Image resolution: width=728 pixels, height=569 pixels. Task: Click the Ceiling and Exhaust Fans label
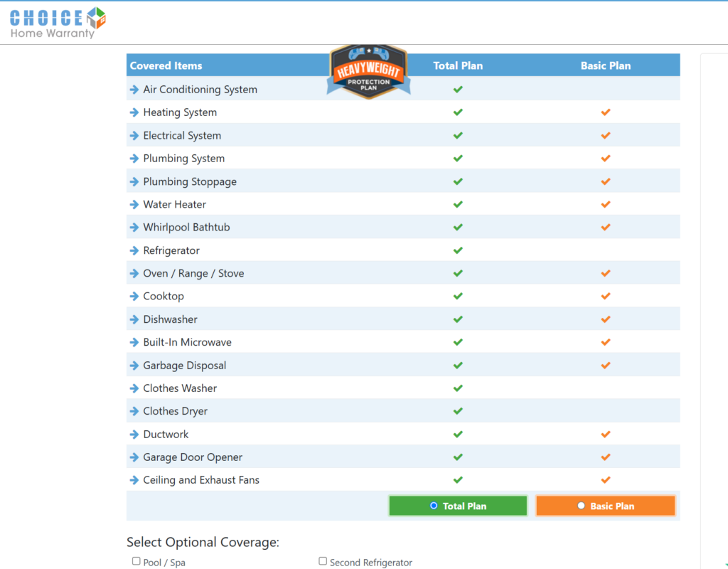[x=201, y=480]
